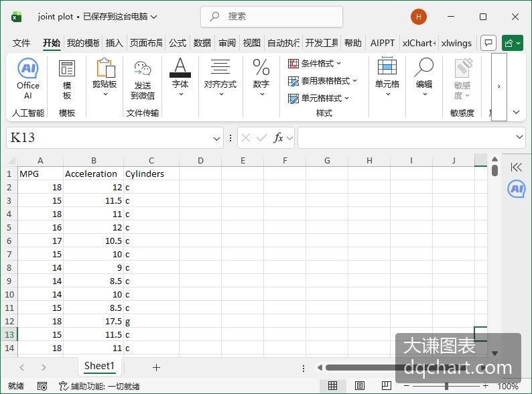532x394 pixels.
Task: Select row 12 header
Action: pos(9,321)
